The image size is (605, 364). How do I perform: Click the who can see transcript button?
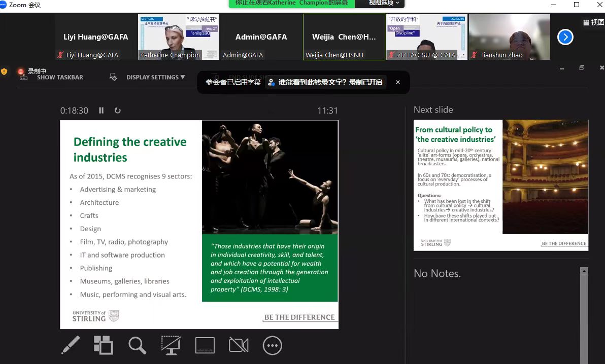[x=326, y=82]
